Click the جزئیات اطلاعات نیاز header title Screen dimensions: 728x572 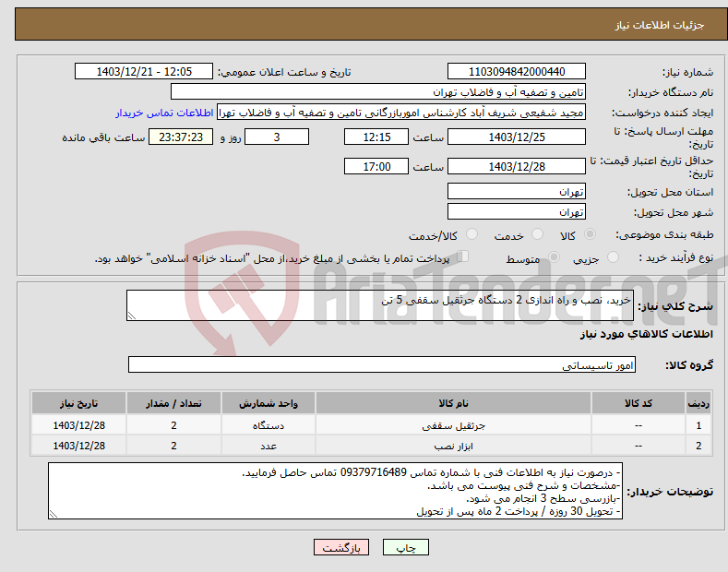660,25
